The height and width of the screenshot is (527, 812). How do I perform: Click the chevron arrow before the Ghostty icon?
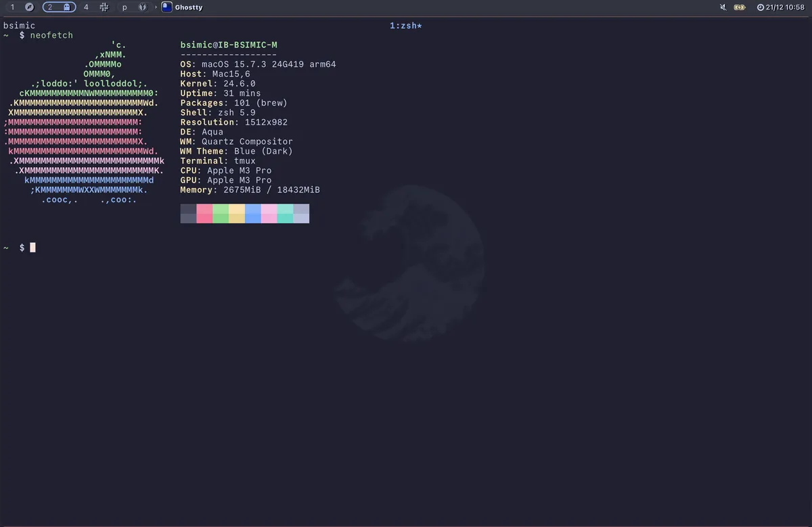pos(156,7)
